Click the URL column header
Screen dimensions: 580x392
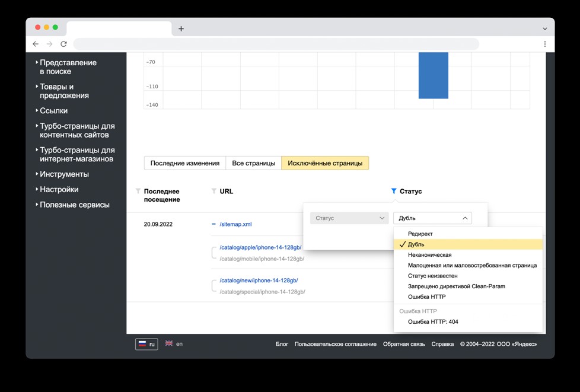227,191
